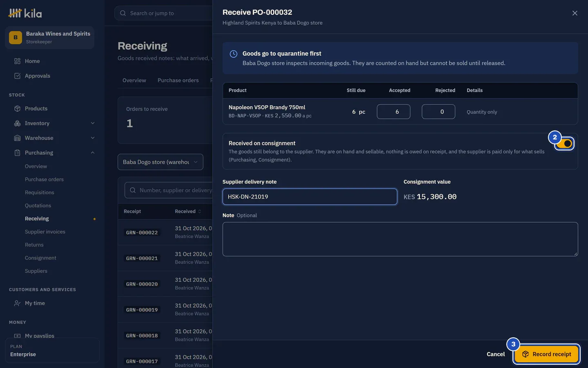The image size is (588, 368).
Task: Collapse the Purchasing section chevron
Action: point(93,153)
